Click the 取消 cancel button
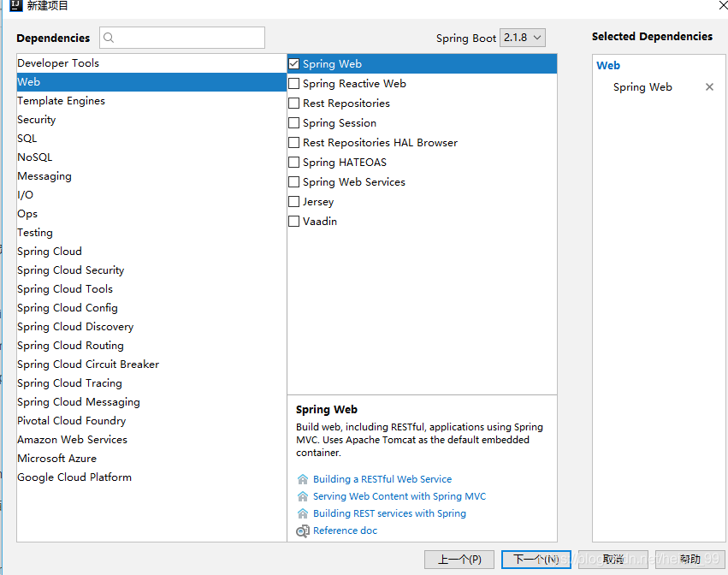The image size is (728, 575). tap(613, 560)
